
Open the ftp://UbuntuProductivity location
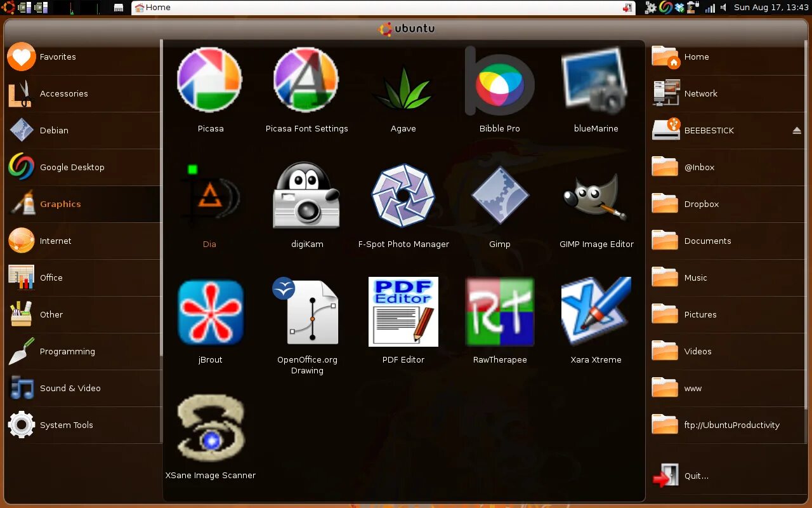click(727, 425)
